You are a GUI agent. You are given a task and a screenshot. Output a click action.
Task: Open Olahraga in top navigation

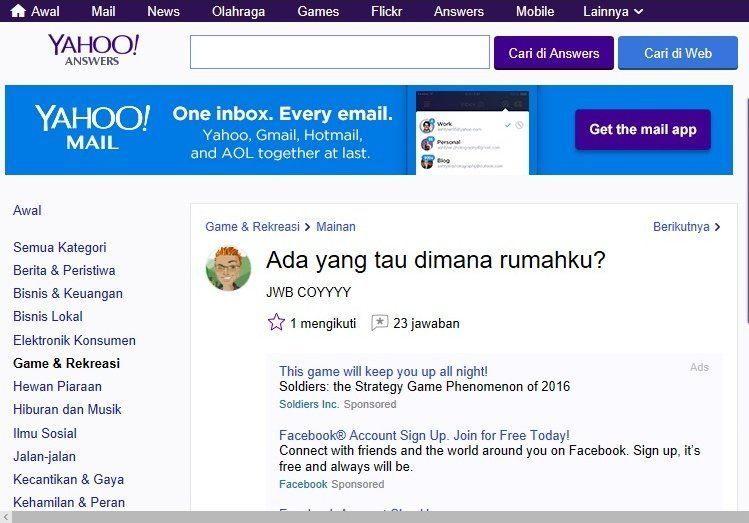coord(238,11)
